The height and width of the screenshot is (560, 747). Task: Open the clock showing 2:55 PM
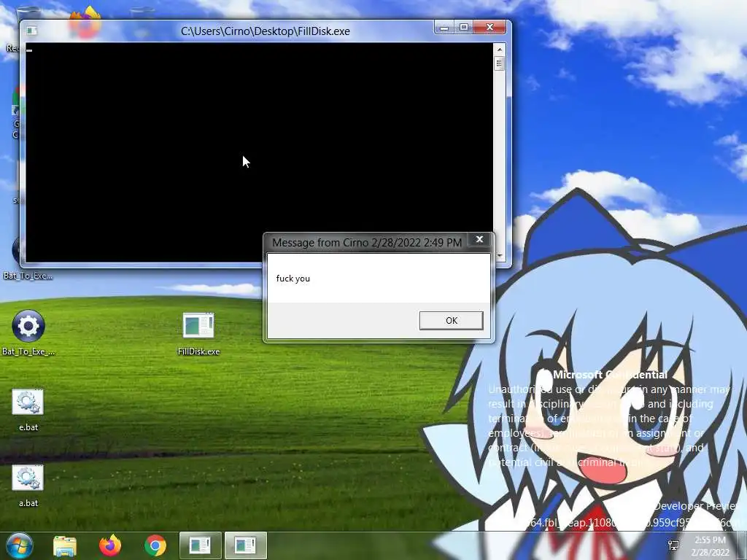pyautogui.click(x=711, y=546)
